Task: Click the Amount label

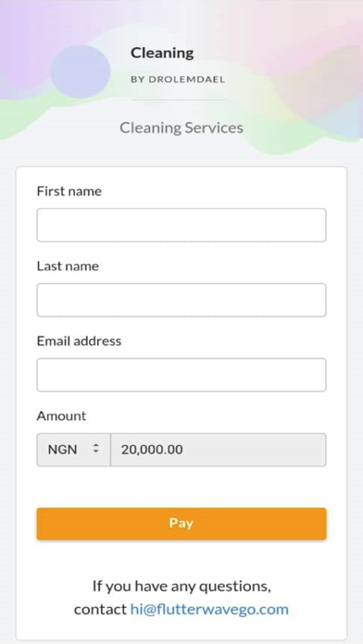Action: [x=61, y=416]
